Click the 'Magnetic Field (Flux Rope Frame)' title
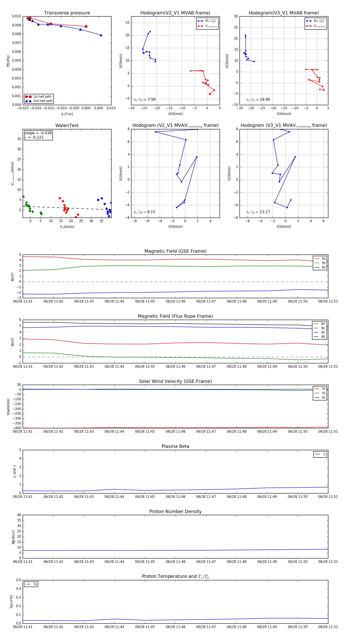Image resolution: width=351 pixels, height=644 pixels. [x=175, y=316]
